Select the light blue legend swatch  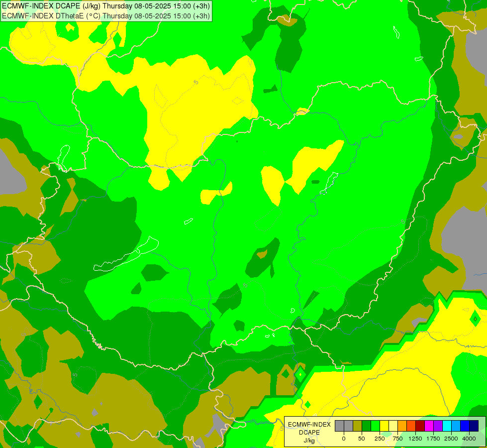pyautogui.click(x=456, y=426)
